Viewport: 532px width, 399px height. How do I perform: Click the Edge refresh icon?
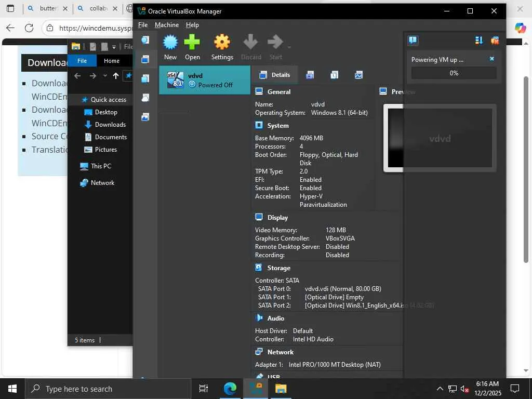click(29, 28)
